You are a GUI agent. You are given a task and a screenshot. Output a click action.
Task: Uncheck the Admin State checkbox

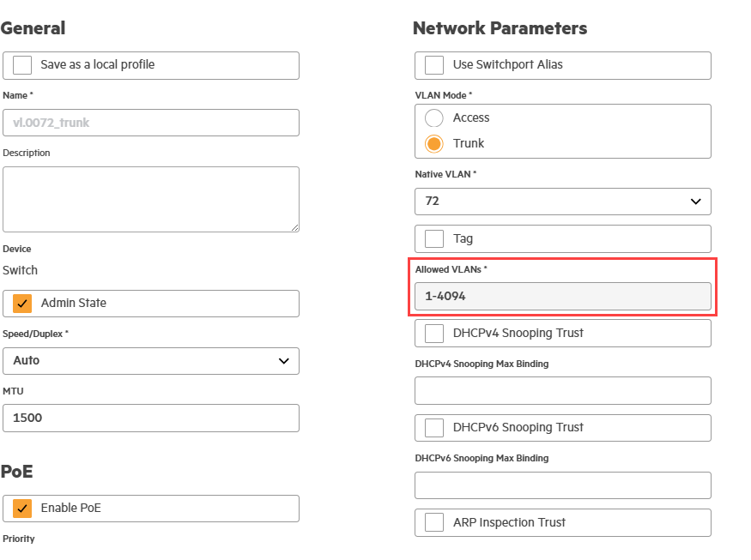click(23, 304)
